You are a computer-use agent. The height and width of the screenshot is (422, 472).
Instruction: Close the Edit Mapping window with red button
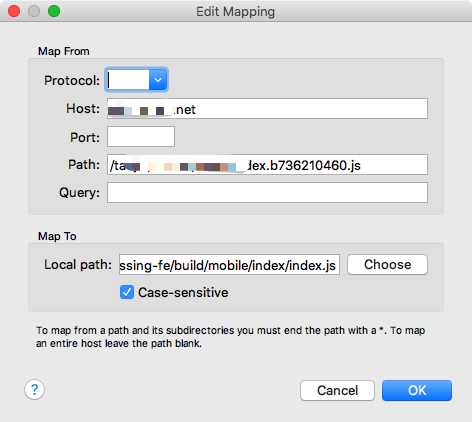click(14, 11)
